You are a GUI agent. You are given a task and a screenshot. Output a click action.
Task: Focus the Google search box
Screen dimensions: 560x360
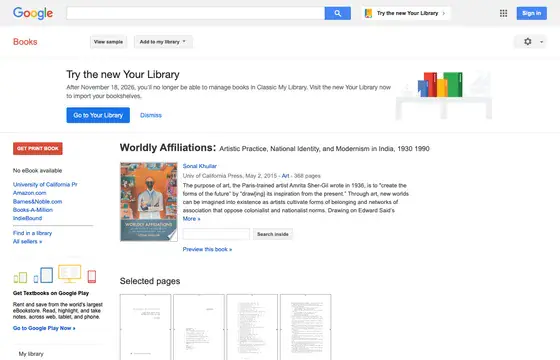[x=195, y=13]
